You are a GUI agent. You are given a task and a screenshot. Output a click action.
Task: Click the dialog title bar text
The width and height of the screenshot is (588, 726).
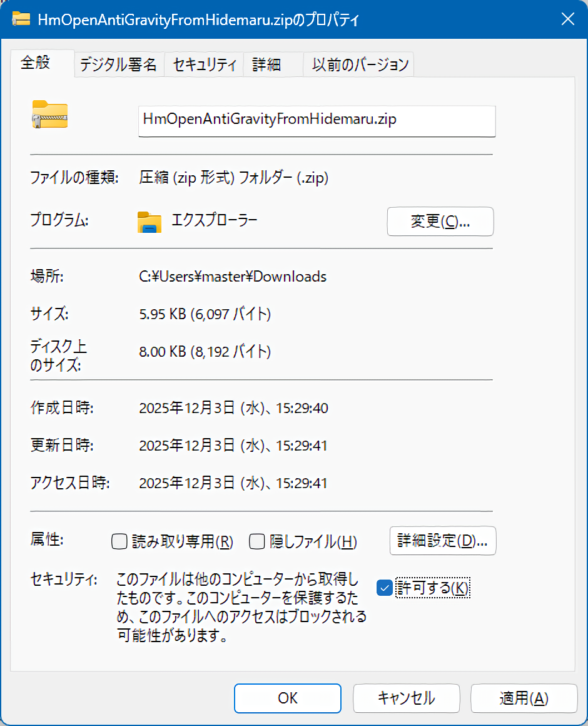(x=198, y=19)
